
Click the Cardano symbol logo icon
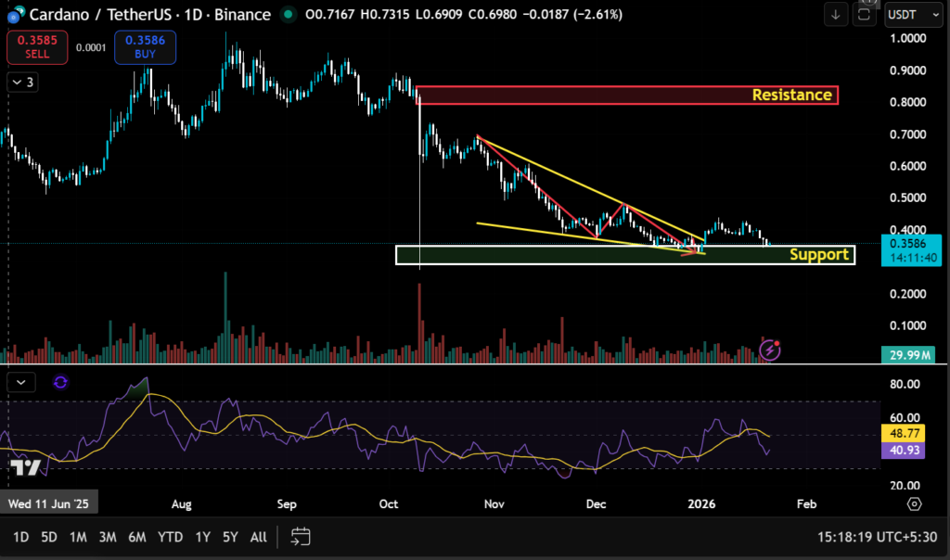pos(13,15)
